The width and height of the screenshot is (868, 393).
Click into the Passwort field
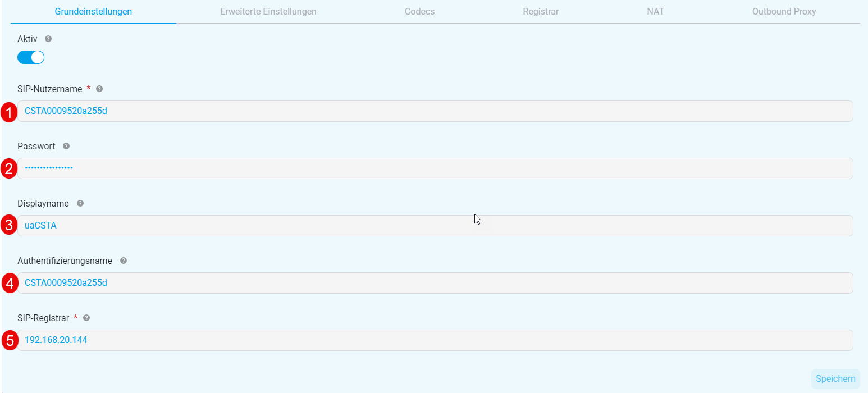click(x=435, y=168)
